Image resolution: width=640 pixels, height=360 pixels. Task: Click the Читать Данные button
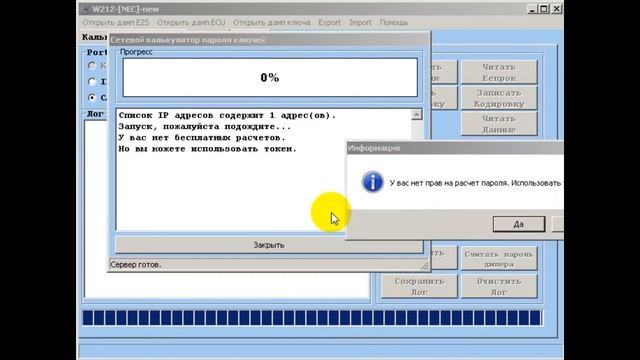[x=499, y=124]
